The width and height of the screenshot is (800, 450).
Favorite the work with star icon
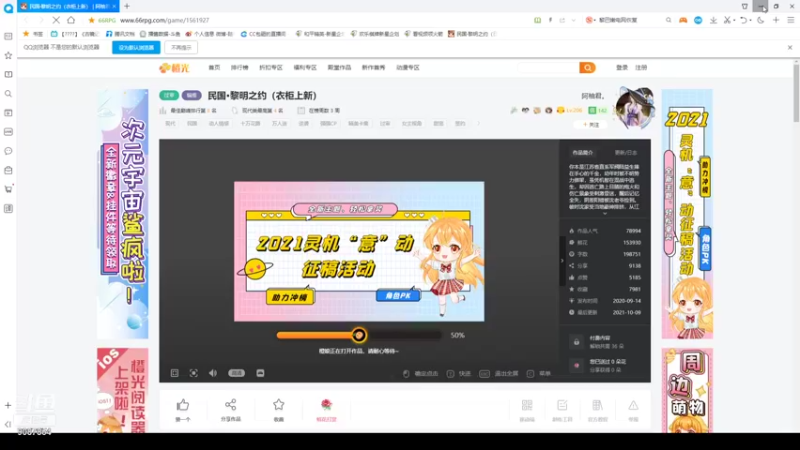coord(279,405)
